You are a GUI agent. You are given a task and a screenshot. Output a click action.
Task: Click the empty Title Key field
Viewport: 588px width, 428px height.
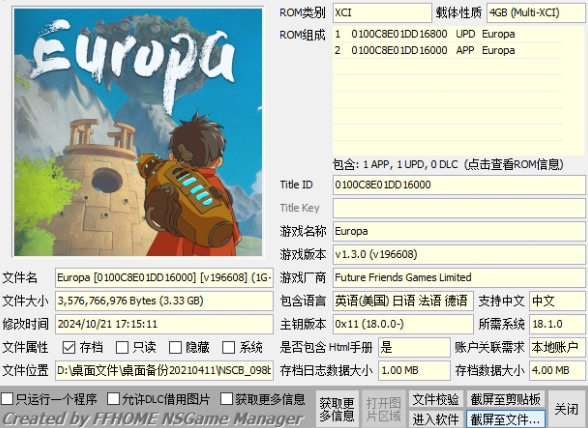[x=459, y=208]
